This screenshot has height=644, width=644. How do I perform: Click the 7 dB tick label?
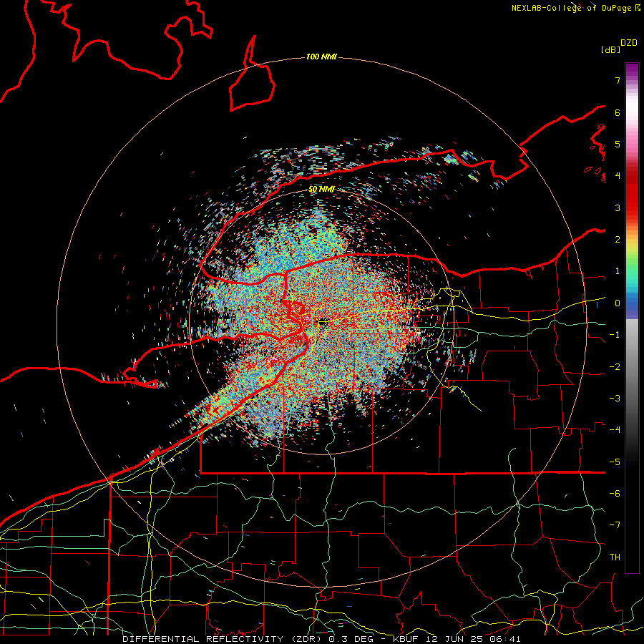click(618, 80)
